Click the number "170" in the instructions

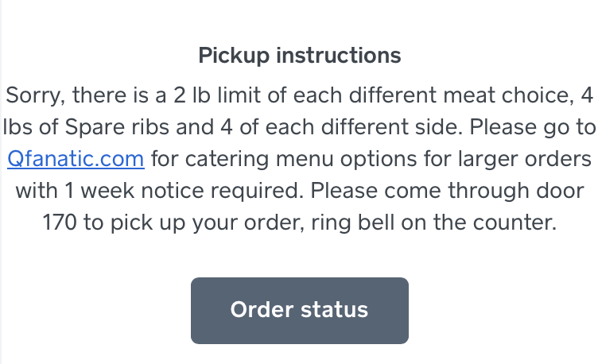60,223
